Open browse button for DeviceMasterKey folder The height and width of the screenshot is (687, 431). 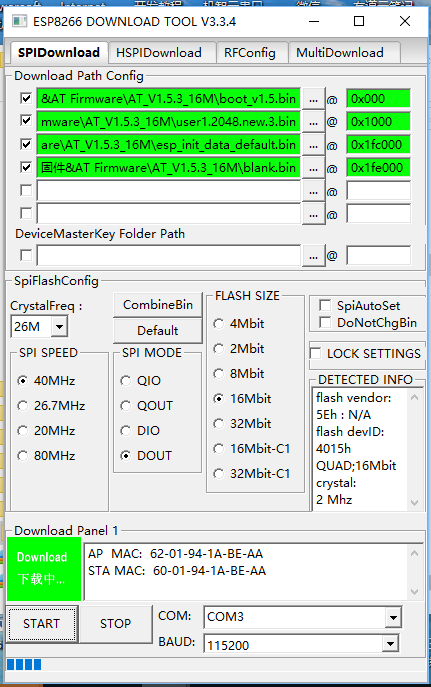click(x=313, y=256)
